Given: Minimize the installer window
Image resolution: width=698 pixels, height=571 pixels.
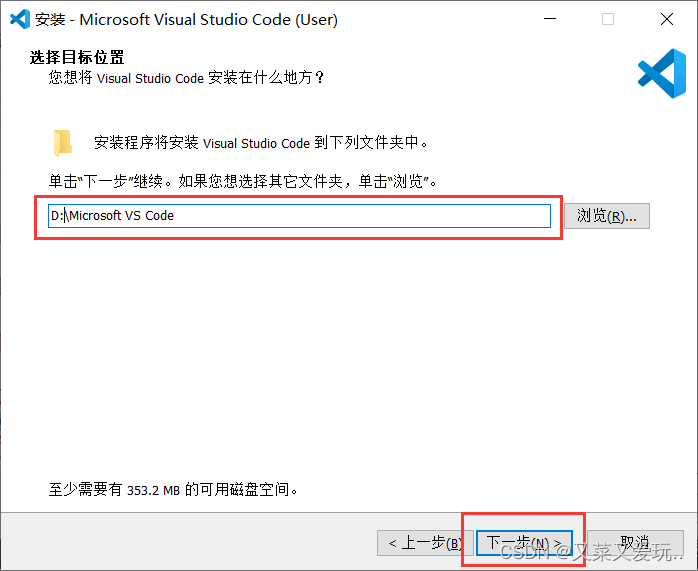Looking at the screenshot, I should click(x=550, y=19).
